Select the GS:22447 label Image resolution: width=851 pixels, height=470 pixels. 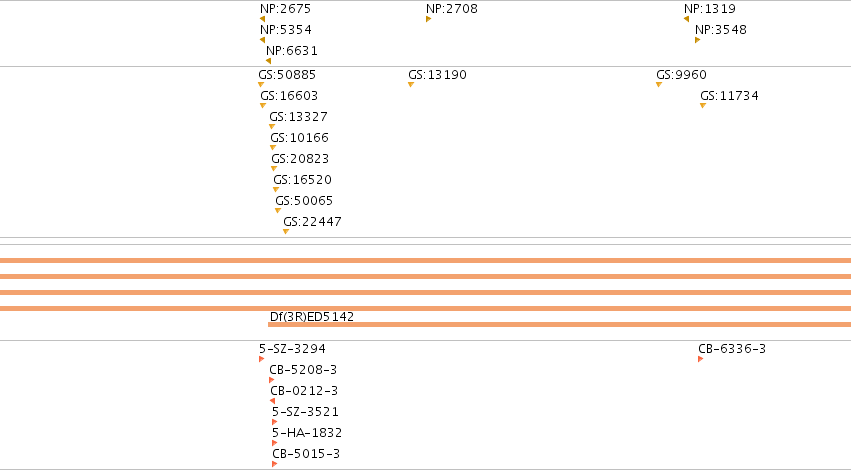click(313, 222)
